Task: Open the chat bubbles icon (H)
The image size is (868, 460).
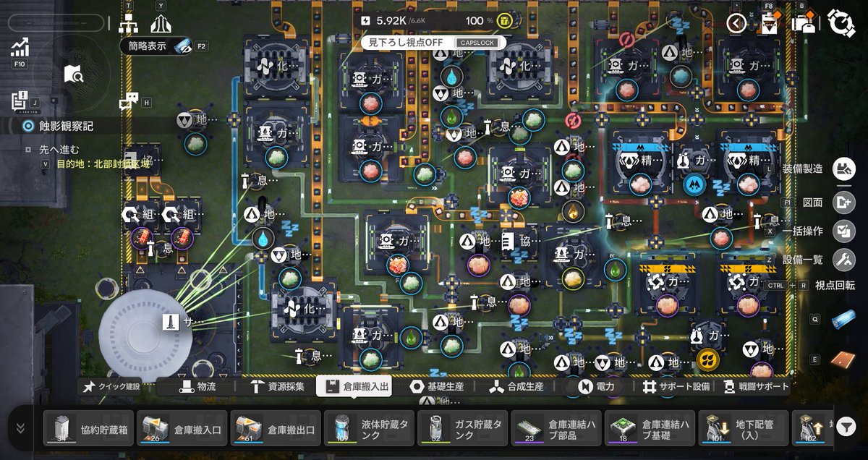Action: coord(128,102)
